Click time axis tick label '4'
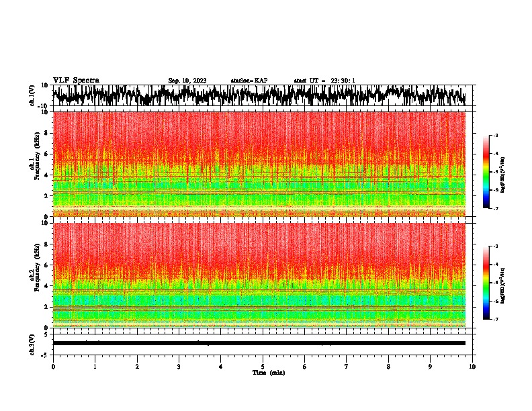Image resolution: width=532 pixels, height=411 pixels. [x=221, y=367]
